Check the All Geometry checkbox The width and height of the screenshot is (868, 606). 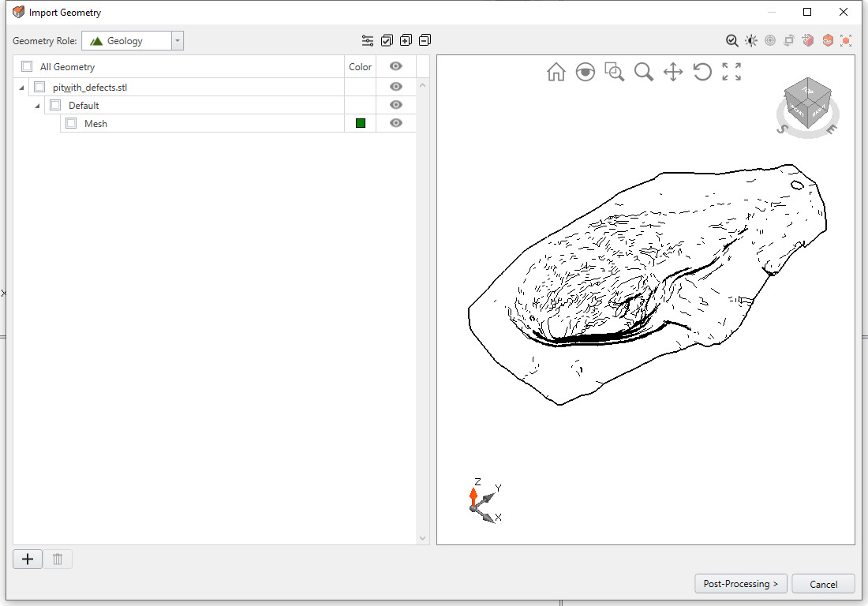[x=27, y=66]
